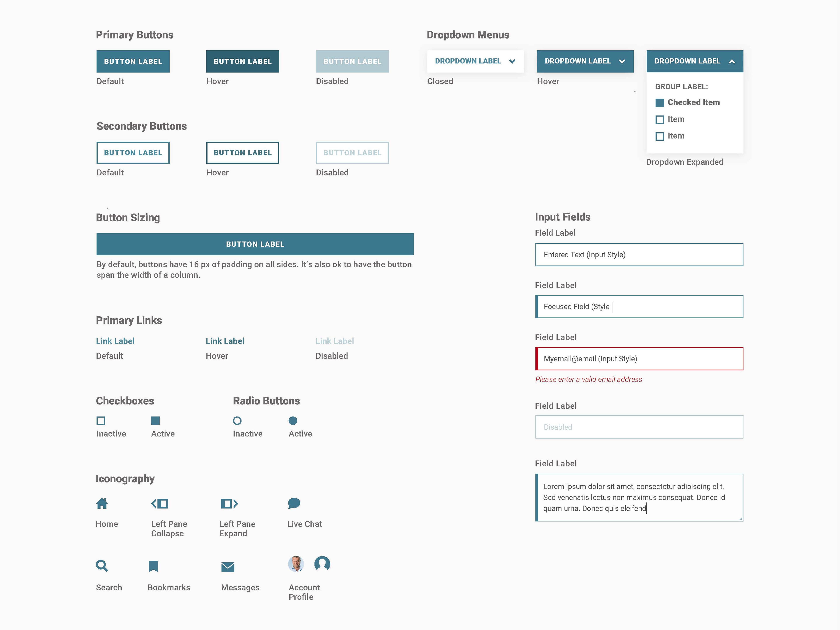Open the Live Chat bubble icon
The width and height of the screenshot is (840, 630).
[294, 503]
